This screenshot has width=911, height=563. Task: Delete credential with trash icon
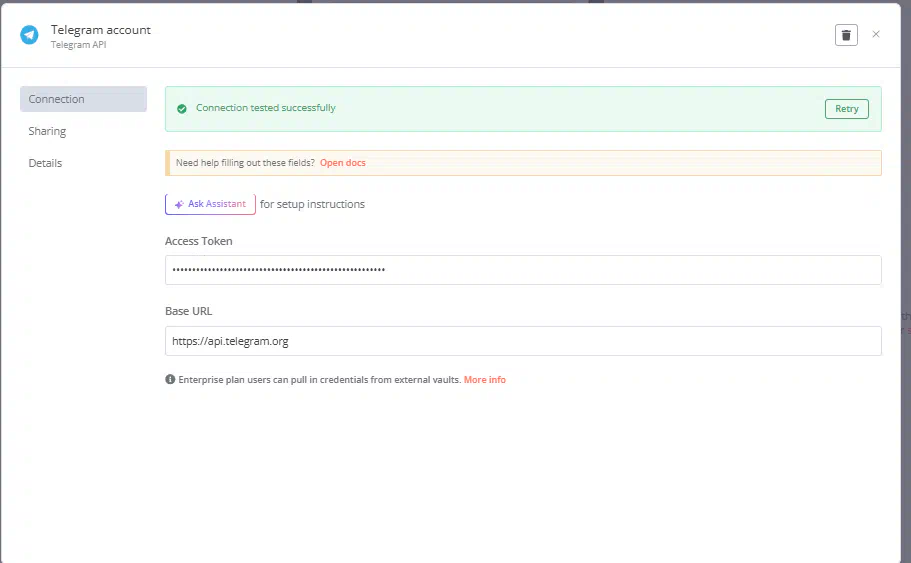point(846,35)
